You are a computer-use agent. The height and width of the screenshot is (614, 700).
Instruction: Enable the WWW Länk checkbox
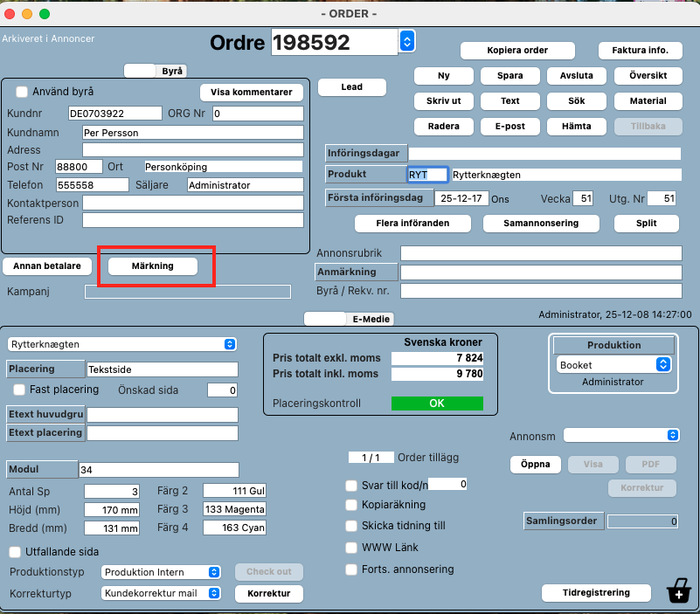351,548
